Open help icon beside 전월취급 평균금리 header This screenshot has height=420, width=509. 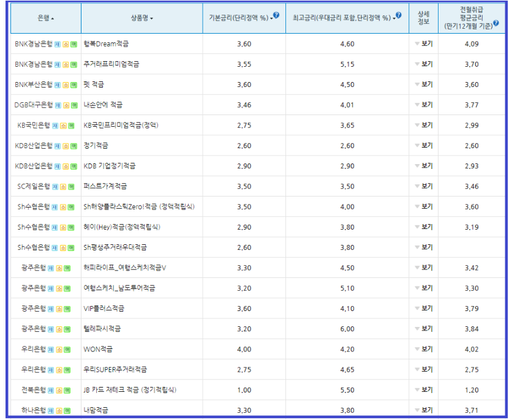(x=496, y=23)
